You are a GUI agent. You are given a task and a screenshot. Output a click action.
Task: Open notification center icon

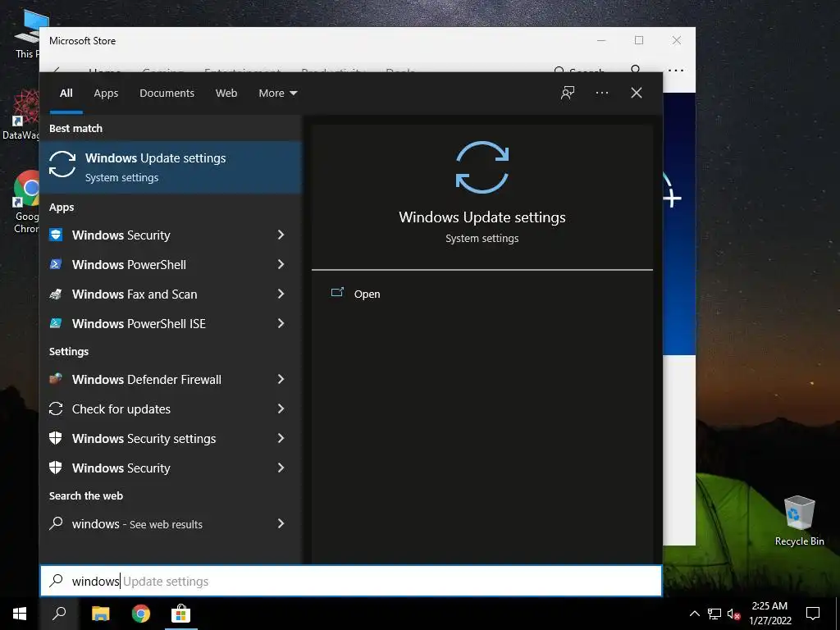click(813, 614)
